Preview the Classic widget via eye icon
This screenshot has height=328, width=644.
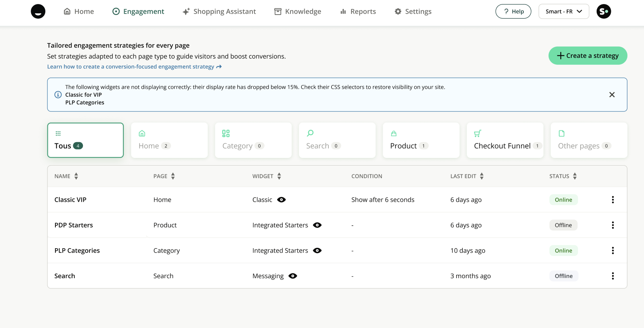tap(282, 200)
